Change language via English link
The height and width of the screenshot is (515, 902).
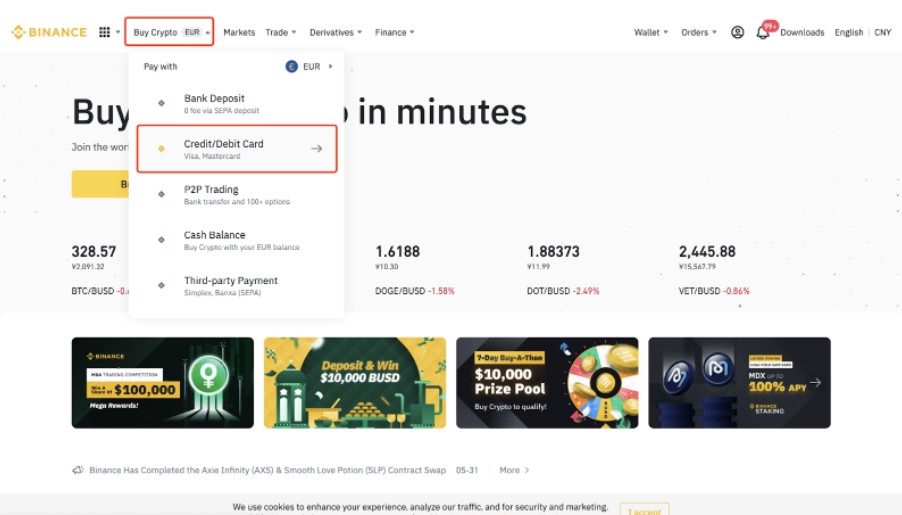[849, 32]
